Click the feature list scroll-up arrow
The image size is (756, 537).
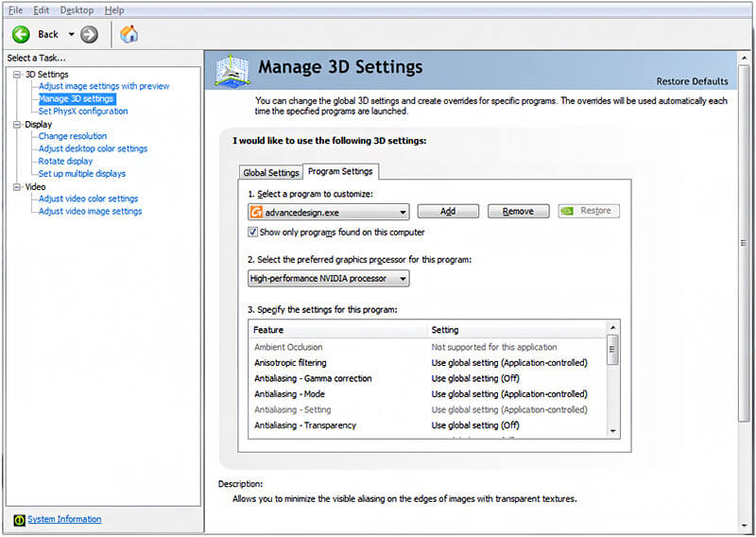[612, 328]
